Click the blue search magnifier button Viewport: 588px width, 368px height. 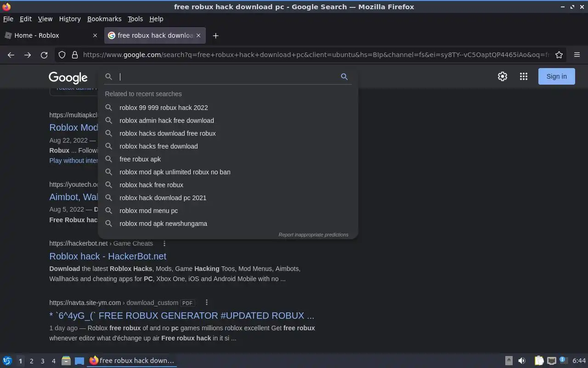coord(344,77)
